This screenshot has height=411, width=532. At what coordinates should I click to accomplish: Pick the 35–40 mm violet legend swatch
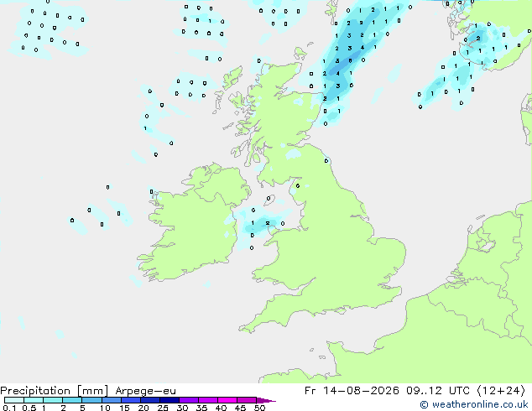pyautogui.click(x=207, y=400)
